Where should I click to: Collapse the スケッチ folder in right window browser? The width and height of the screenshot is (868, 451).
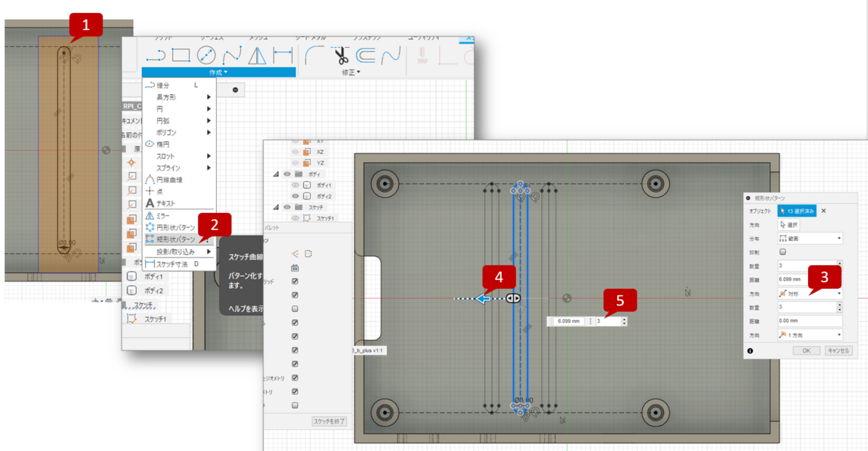[276, 207]
